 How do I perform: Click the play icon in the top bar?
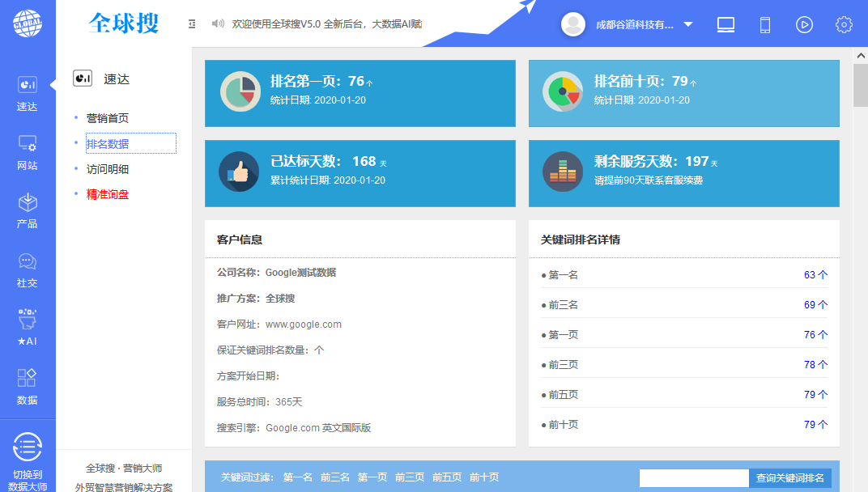804,24
